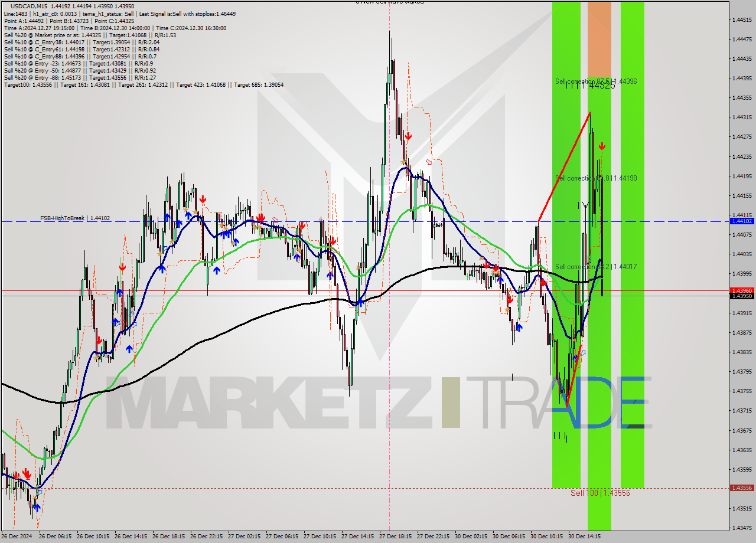Click the 'Sell %20 @ Entry -50: 1.44877' line
Image resolution: width=756 pixels, height=543 pixels.
(x=80, y=70)
